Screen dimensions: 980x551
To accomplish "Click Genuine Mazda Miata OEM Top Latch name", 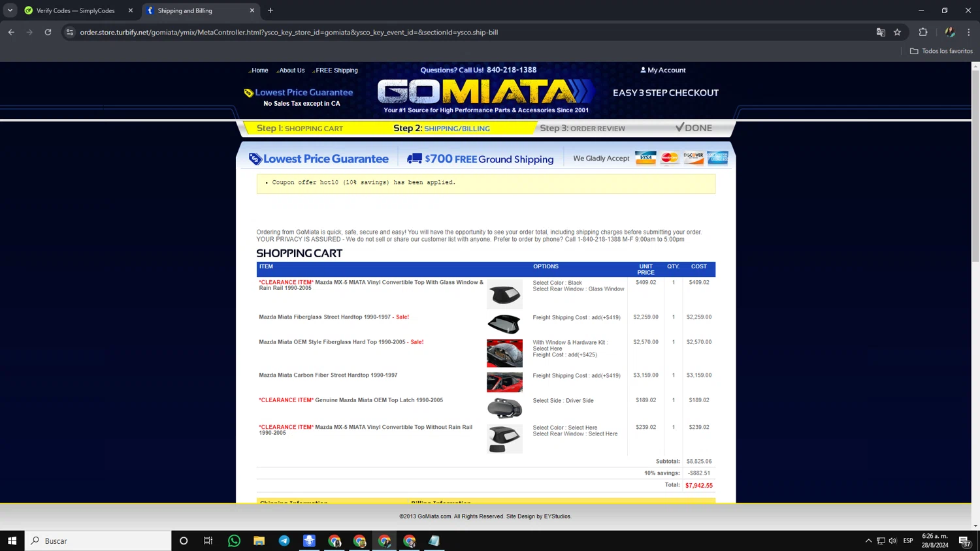I will pyautogui.click(x=379, y=400).
